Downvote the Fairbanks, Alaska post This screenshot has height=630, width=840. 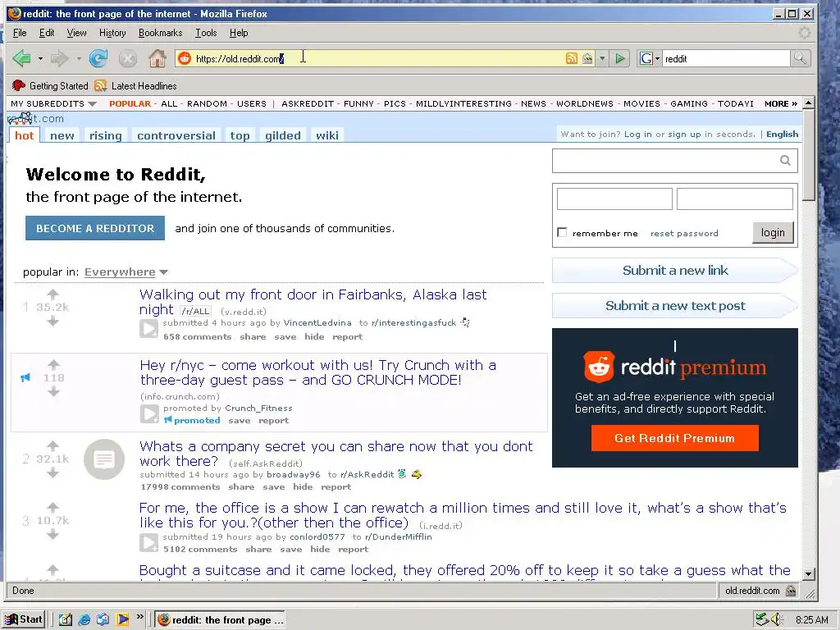52,321
